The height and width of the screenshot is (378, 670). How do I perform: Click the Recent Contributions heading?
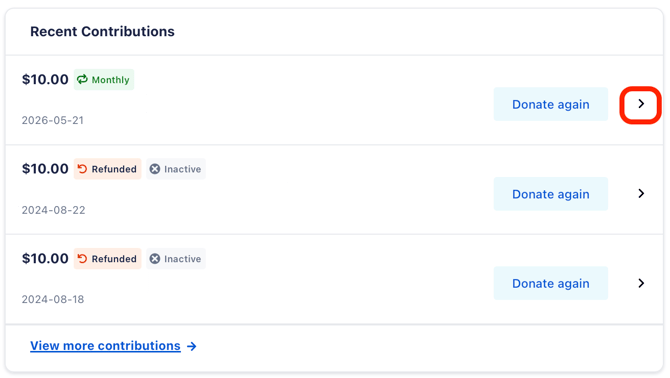click(102, 32)
